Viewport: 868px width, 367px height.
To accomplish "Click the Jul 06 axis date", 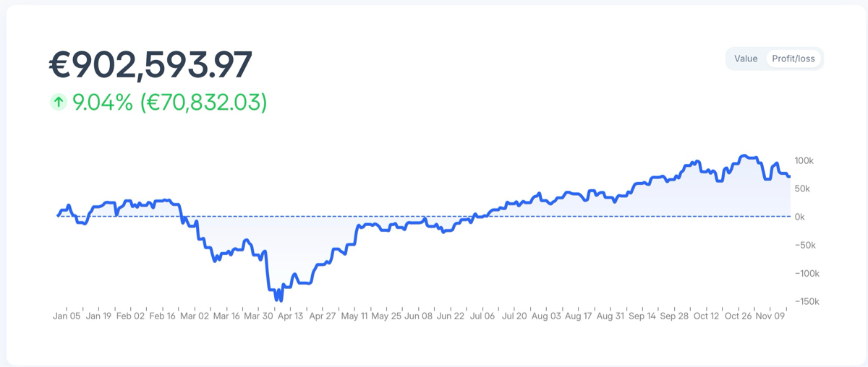I will tap(482, 316).
